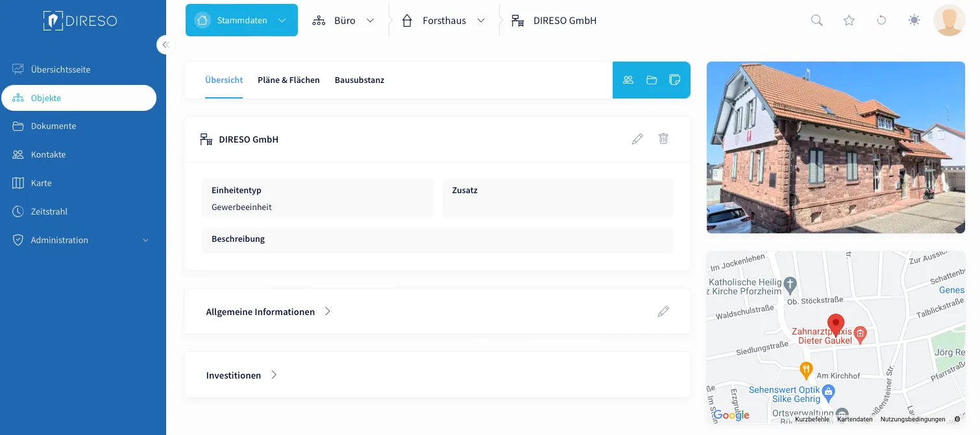Open the notes icon in tab bar
The image size is (980, 435).
click(x=675, y=80)
